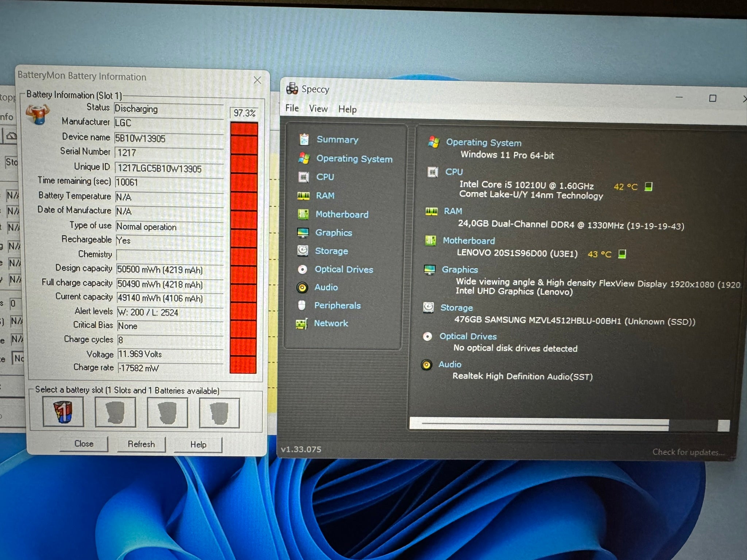Open the View menu in Speccy
Image resolution: width=747 pixels, height=560 pixels.
tap(318, 109)
